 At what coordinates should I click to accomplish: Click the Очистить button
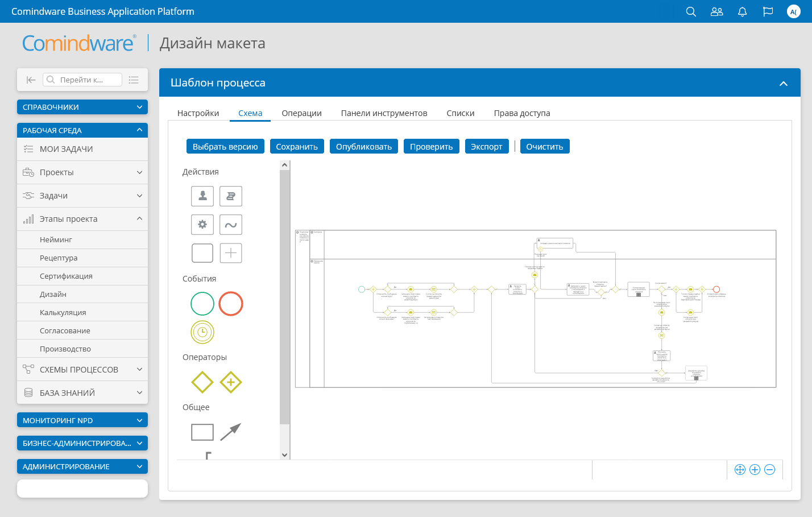click(545, 146)
